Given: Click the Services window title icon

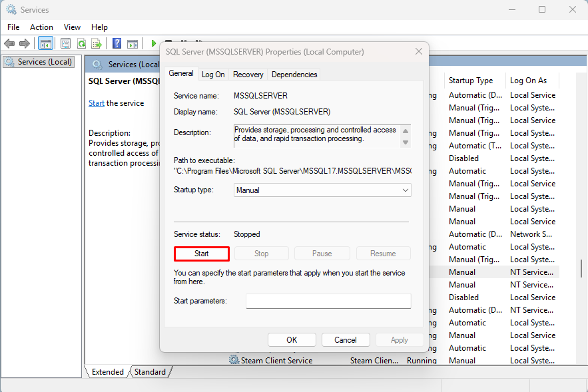Looking at the screenshot, I should (11, 9).
